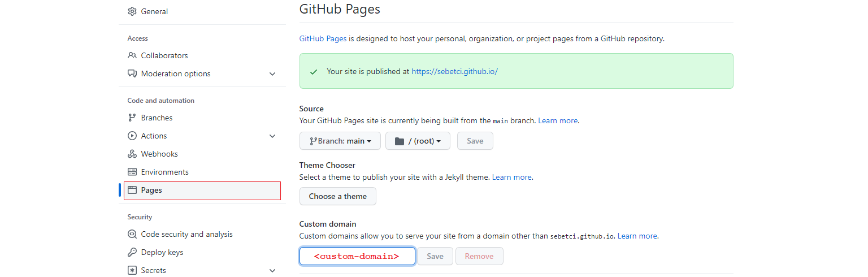
Task: Click the Collaborators people icon
Action: click(132, 55)
